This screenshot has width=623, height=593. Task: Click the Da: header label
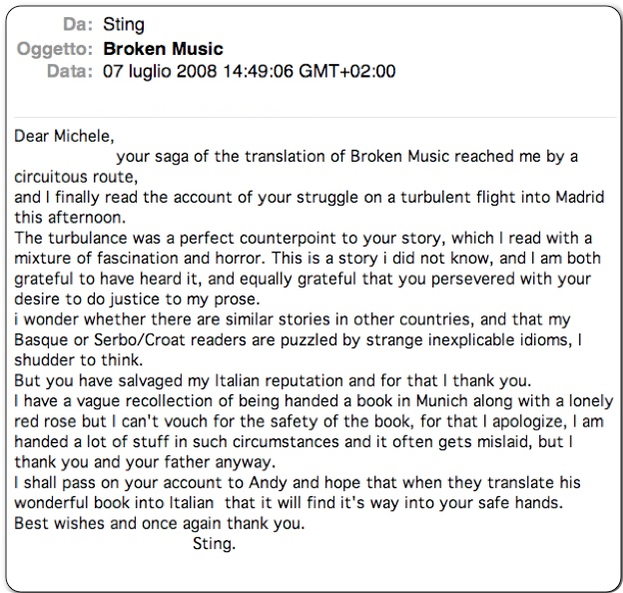pos(77,25)
